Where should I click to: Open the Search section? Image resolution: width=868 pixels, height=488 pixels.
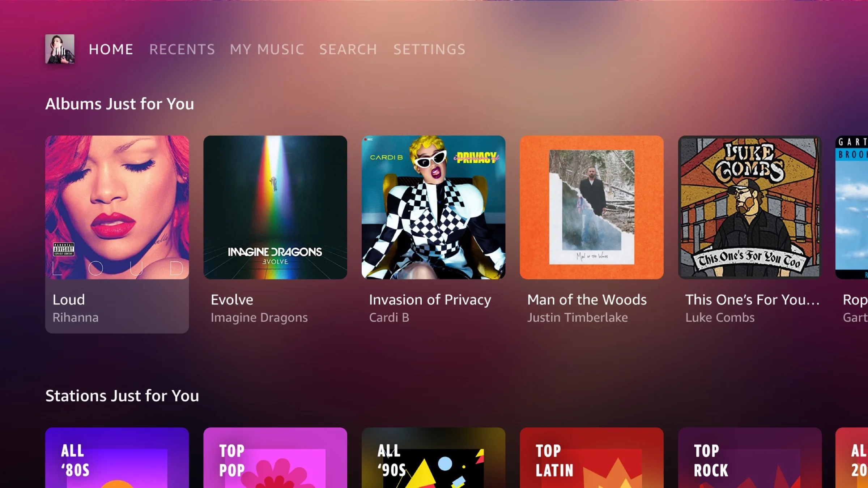[349, 49]
